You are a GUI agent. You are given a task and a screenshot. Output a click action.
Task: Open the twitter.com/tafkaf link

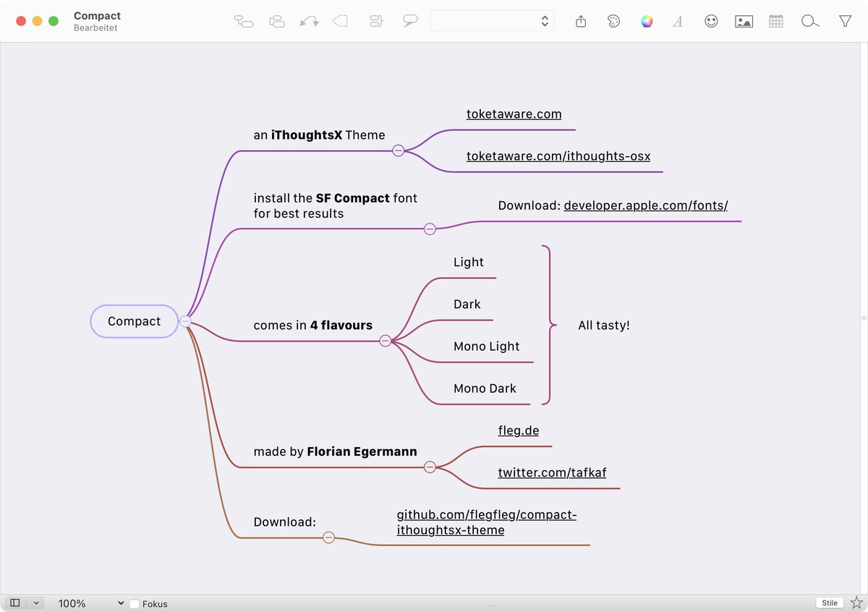(x=552, y=472)
